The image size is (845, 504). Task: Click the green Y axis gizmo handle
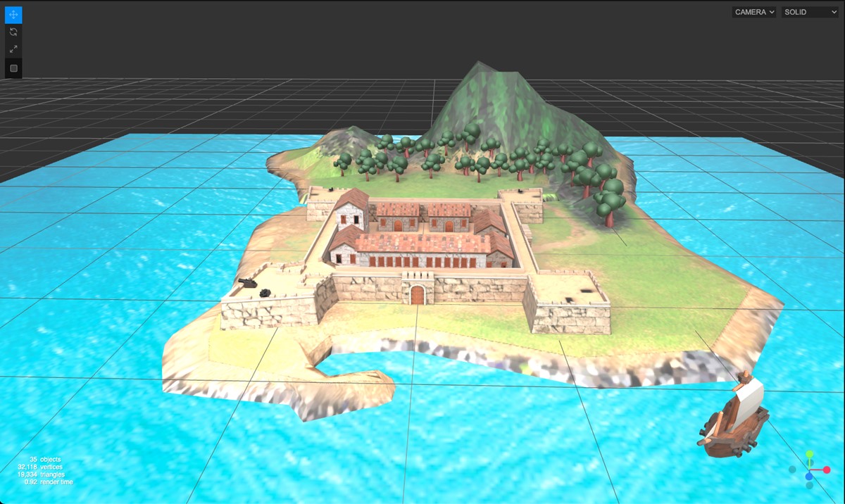[810, 455]
